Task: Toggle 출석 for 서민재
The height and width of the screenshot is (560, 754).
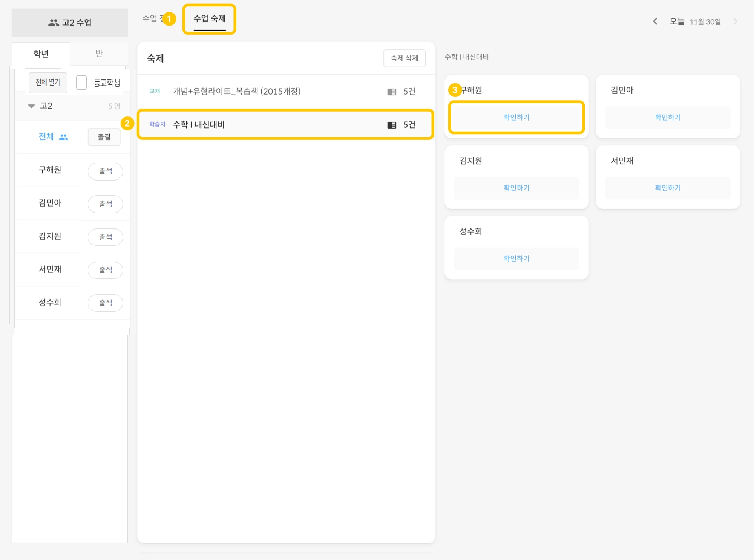Action: [x=105, y=270]
